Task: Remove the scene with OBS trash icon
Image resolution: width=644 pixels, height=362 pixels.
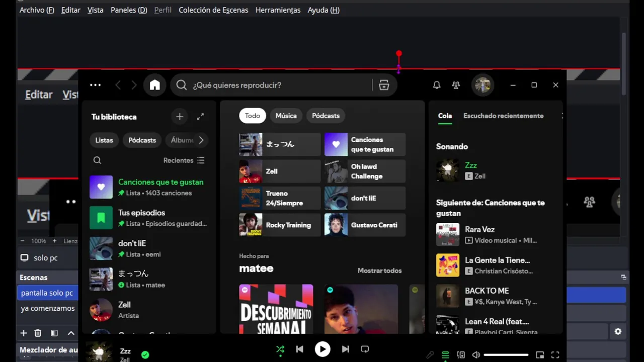Action: (x=38, y=333)
